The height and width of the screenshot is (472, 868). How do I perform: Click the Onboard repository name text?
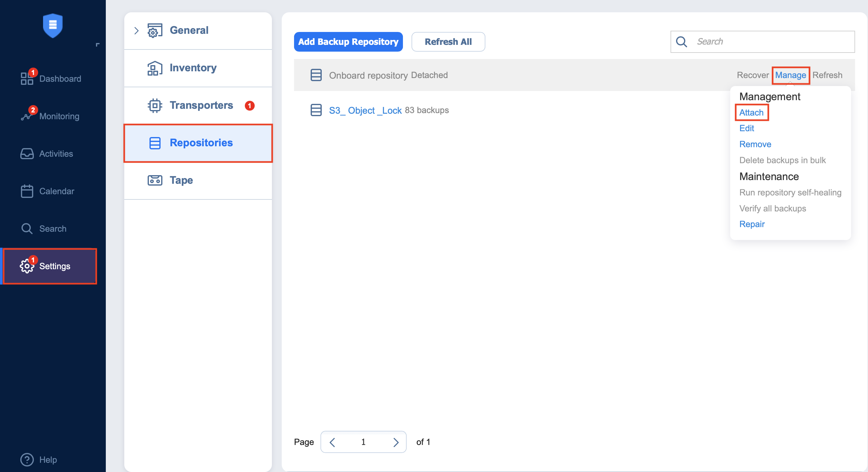click(x=368, y=75)
